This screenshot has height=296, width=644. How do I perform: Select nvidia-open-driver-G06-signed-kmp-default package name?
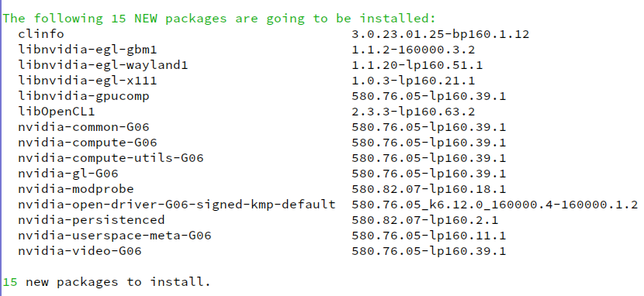click(x=177, y=205)
